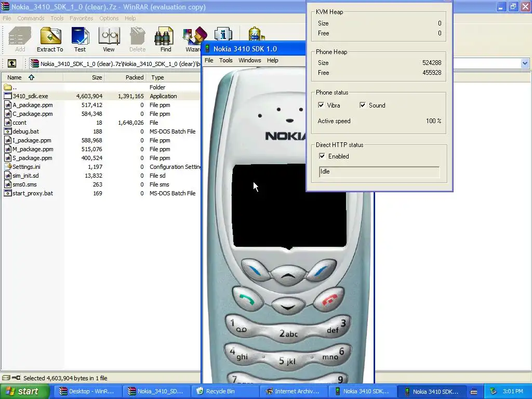Open the WinRAR Favorites menu
532x399 pixels.
[x=82, y=18]
